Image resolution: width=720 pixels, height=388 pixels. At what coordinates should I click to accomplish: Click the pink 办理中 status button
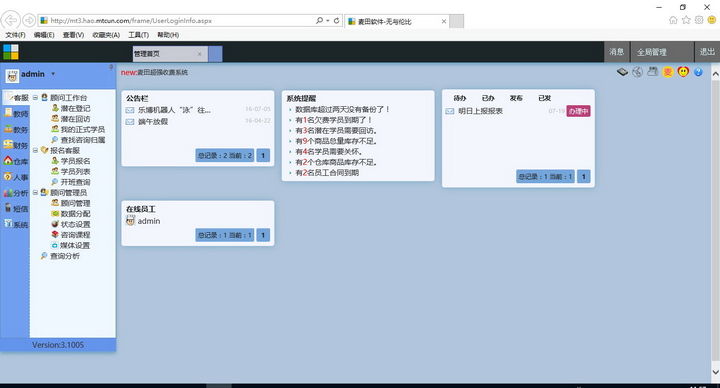click(578, 111)
